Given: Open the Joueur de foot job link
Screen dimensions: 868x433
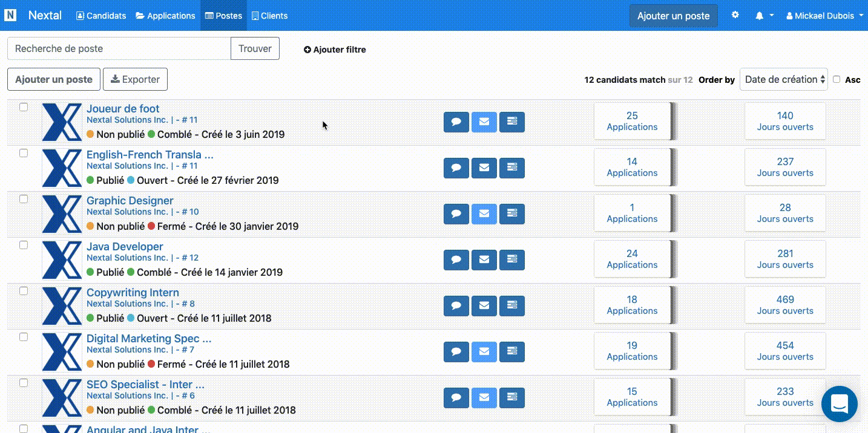Looking at the screenshot, I should [x=123, y=109].
